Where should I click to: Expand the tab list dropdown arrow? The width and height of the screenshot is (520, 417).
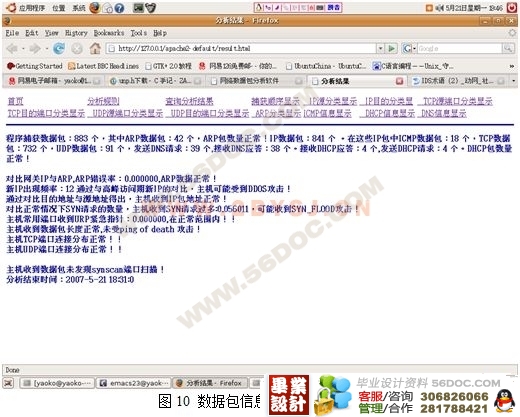point(514,81)
